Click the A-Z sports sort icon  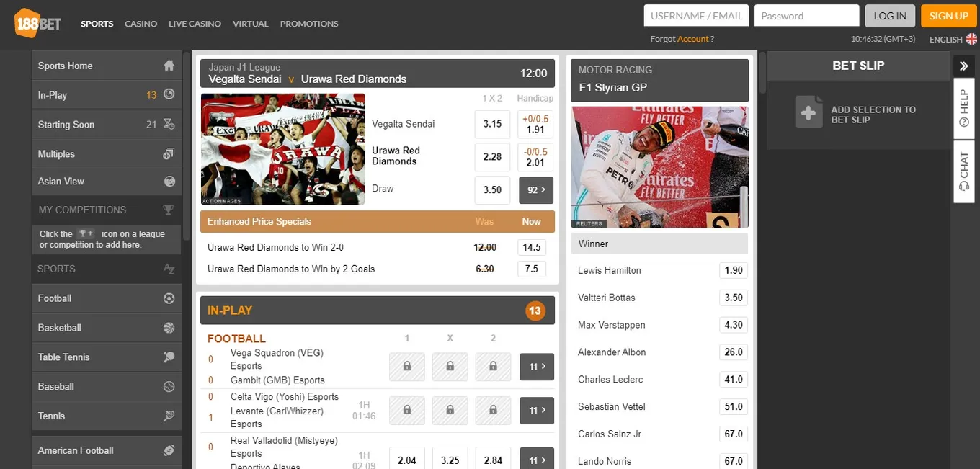(x=169, y=269)
